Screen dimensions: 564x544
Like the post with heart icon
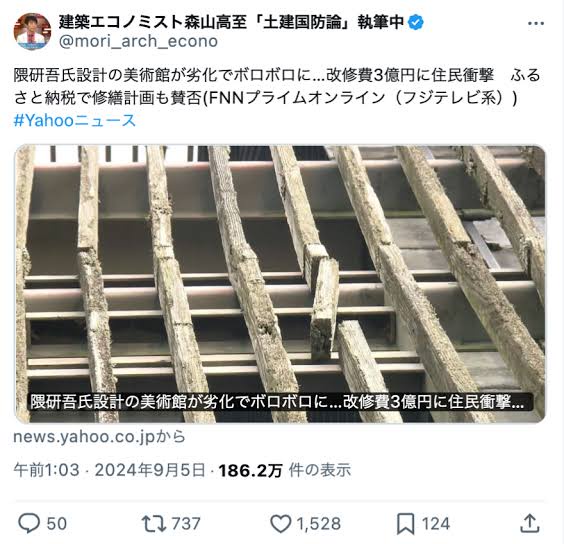[281, 524]
